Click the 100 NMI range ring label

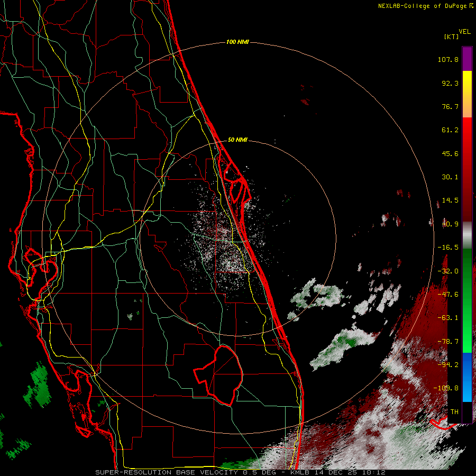click(x=237, y=42)
